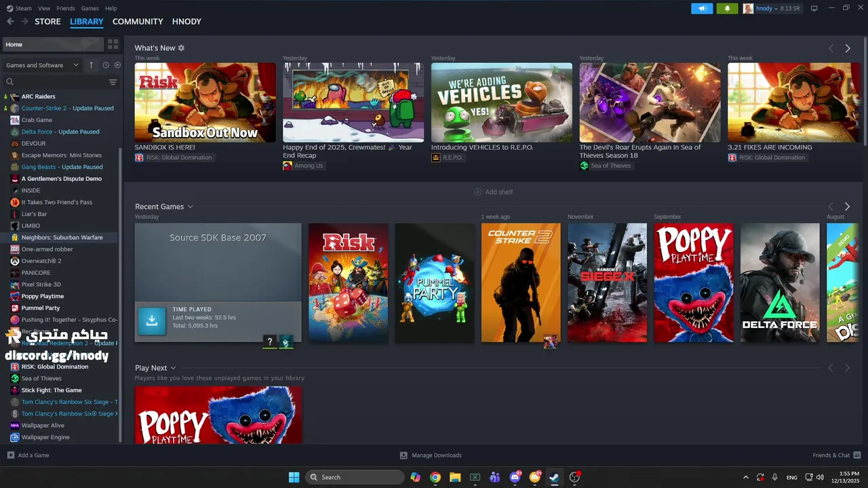The height and width of the screenshot is (488, 868).
Task: Click the forward navigation arrow
Action: click(x=25, y=22)
